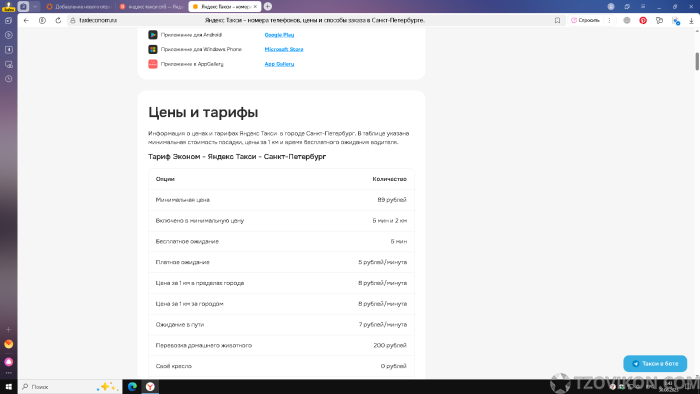Image resolution: width=700 pixels, height=394 pixels.
Task: Open the downloads arrow icon
Action: coord(691,21)
